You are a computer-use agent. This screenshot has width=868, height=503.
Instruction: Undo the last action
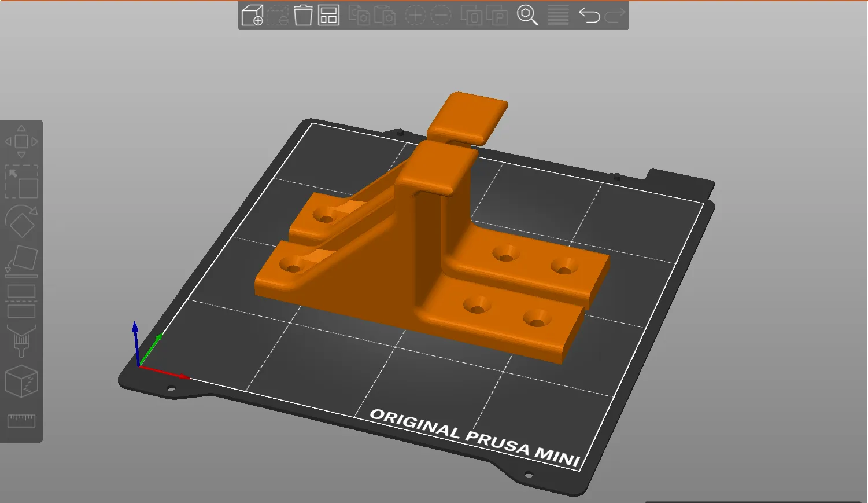click(589, 15)
